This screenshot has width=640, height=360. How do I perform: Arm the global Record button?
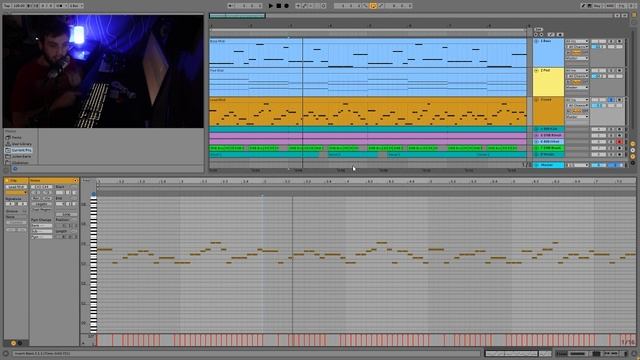(x=287, y=6)
